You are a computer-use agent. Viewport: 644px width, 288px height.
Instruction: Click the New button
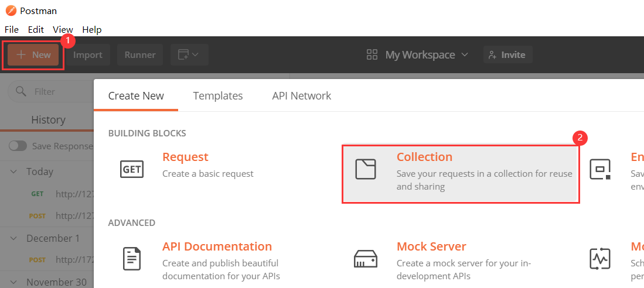coord(33,55)
